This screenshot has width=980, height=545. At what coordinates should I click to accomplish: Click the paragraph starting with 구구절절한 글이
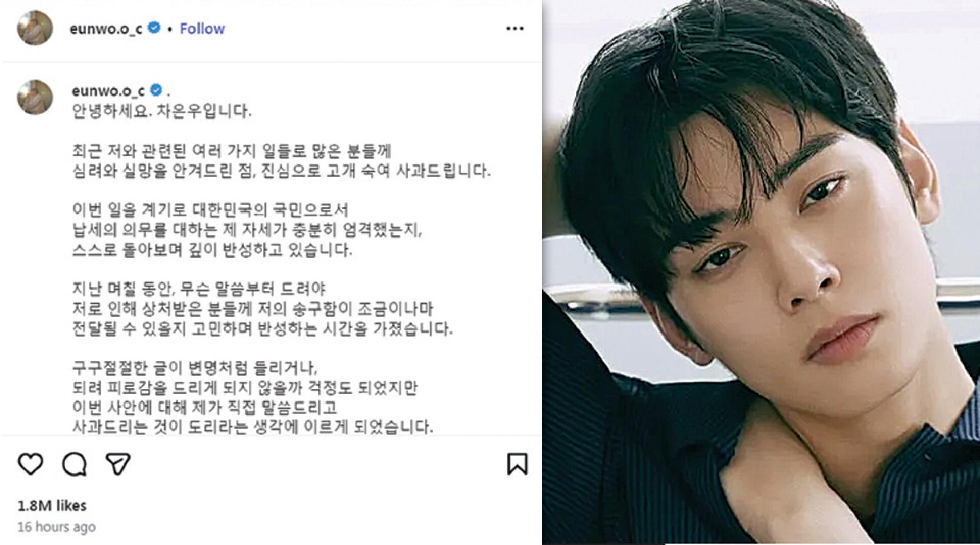pos(253,397)
